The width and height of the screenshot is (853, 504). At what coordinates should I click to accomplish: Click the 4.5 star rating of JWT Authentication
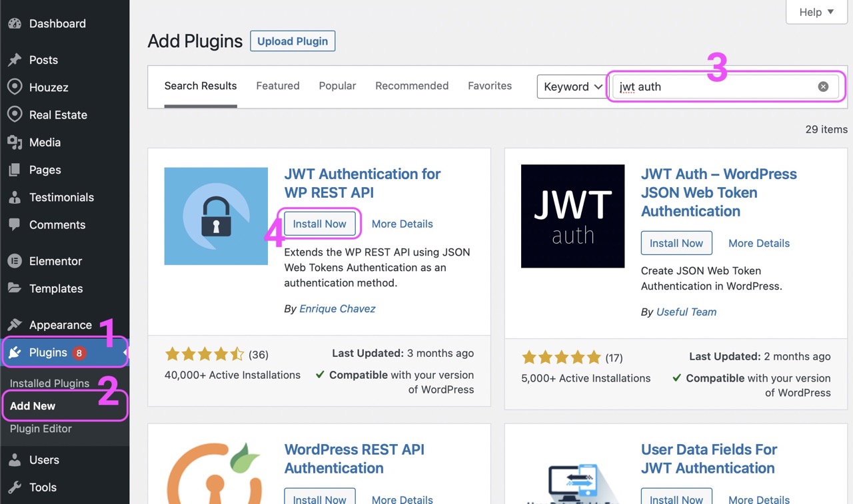(x=205, y=354)
